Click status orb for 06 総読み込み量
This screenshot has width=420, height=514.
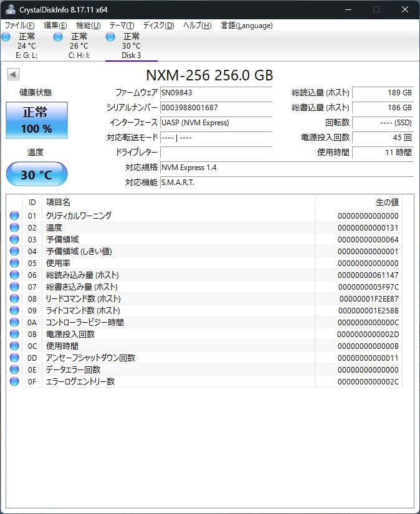coord(14,275)
